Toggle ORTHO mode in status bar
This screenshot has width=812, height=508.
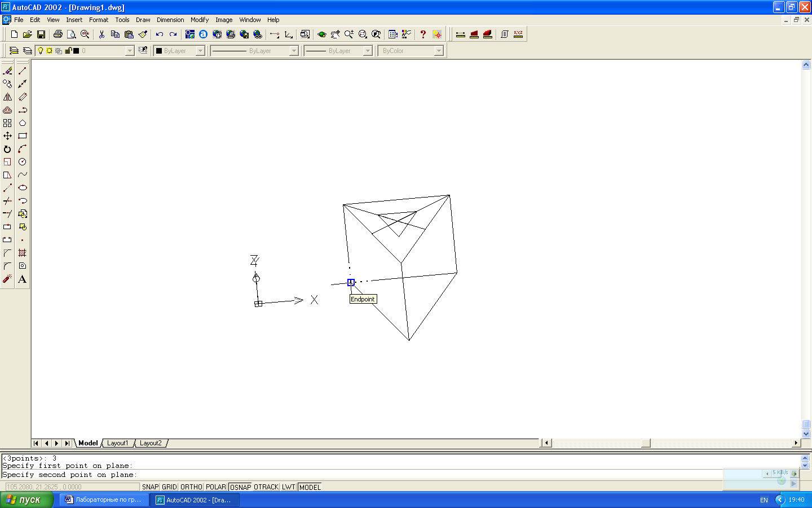(x=191, y=487)
